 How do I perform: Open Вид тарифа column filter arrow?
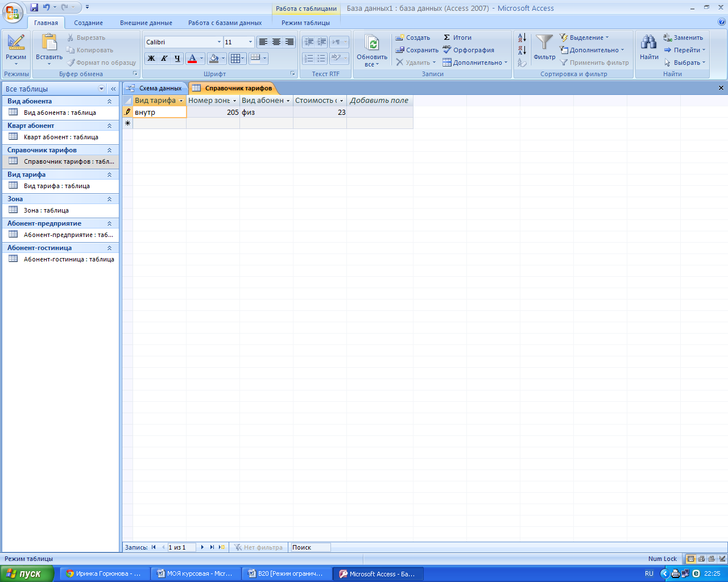click(x=181, y=101)
